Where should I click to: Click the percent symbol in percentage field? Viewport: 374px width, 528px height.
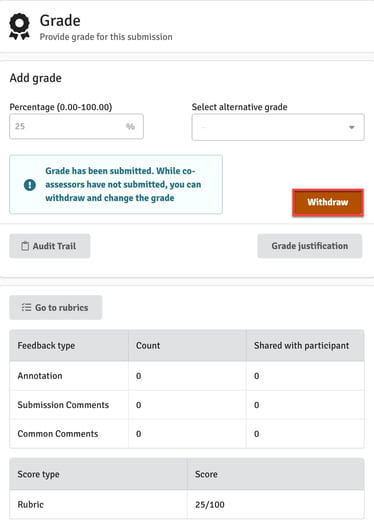tap(130, 126)
